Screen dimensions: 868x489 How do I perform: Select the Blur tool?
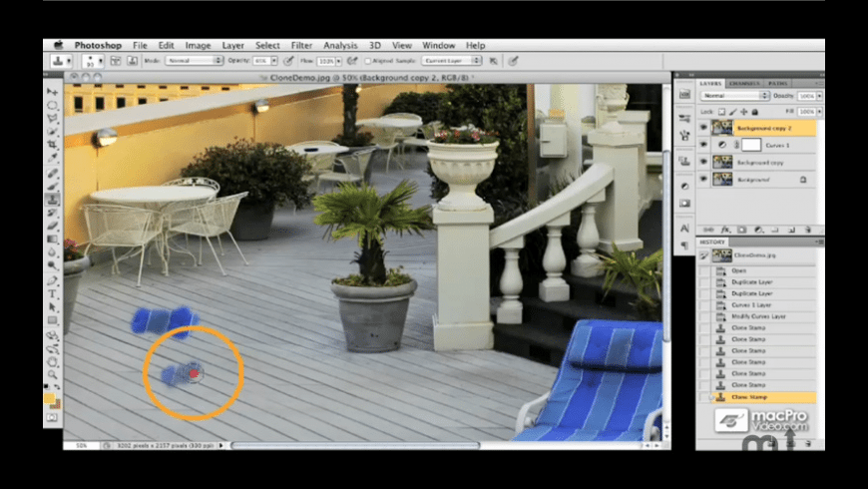(53, 252)
